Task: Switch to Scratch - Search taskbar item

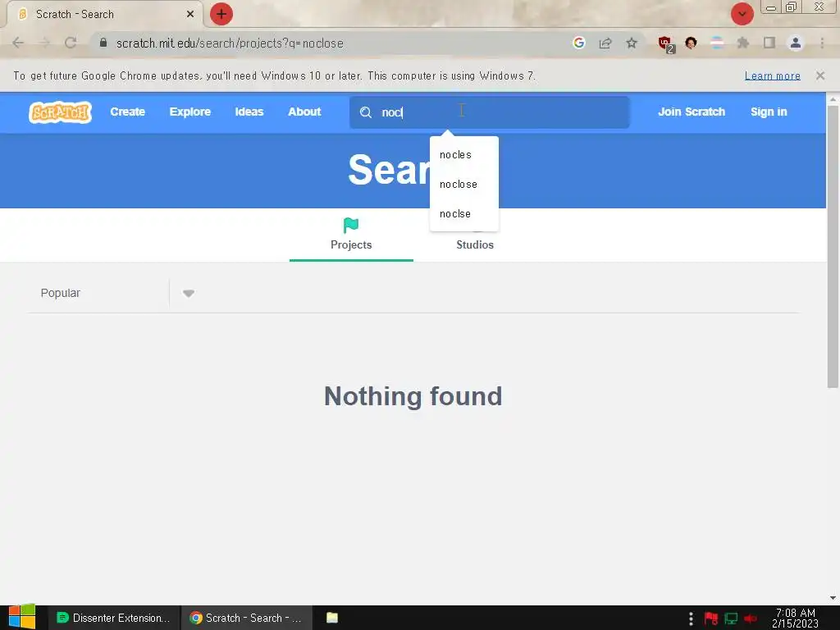Action: pos(246,618)
